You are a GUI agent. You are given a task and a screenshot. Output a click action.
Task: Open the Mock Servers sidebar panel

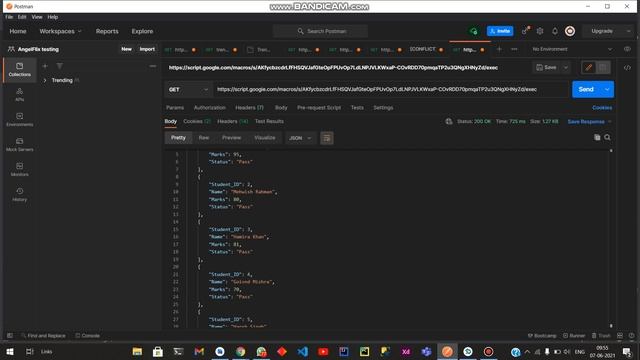pyautogui.click(x=20, y=144)
